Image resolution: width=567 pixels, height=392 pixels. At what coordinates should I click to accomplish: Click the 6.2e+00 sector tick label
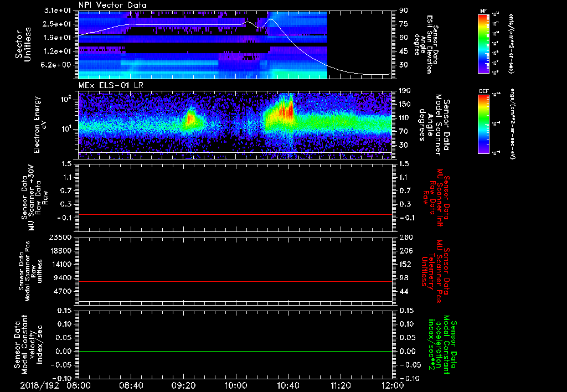pos(57,65)
